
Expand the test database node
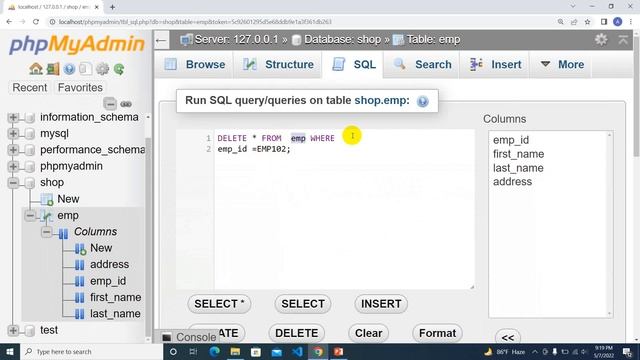[13, 330]
